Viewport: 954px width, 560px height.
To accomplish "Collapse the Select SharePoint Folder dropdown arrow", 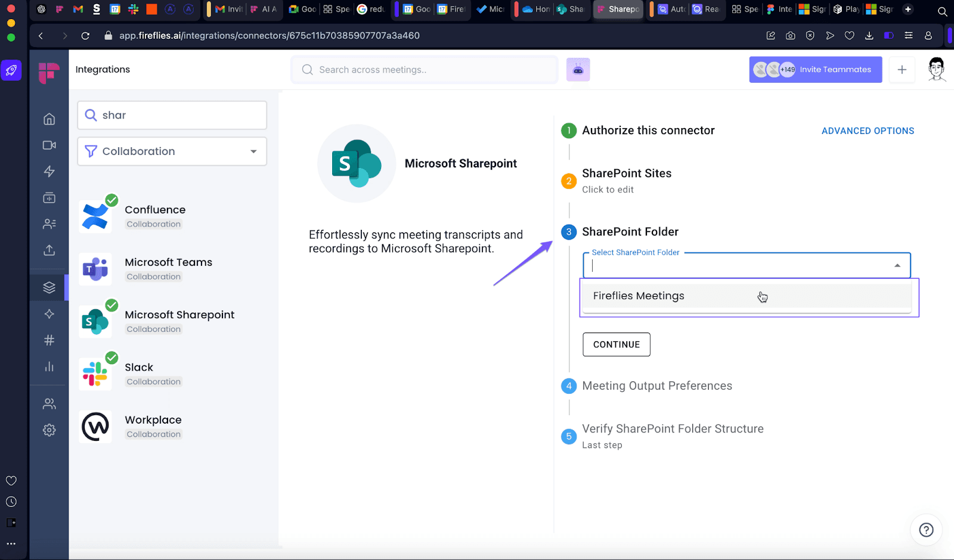I will (897, 266).
